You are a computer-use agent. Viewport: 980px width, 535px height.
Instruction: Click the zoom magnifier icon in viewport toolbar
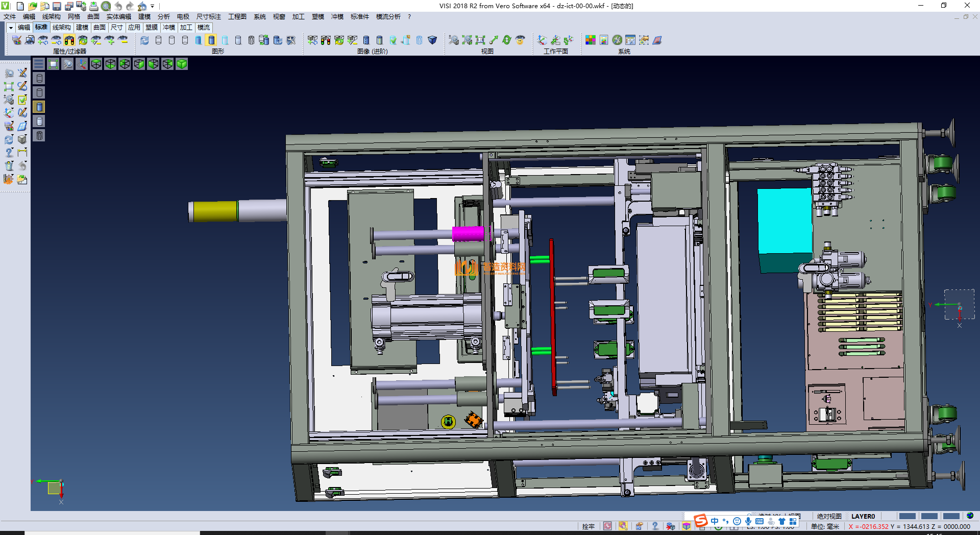coord(67,64)
